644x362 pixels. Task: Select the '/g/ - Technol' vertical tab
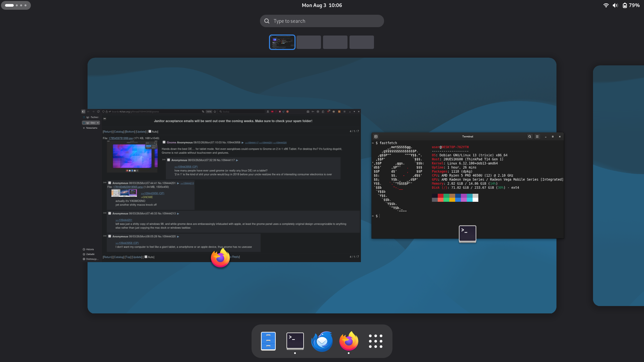point(91,117)
